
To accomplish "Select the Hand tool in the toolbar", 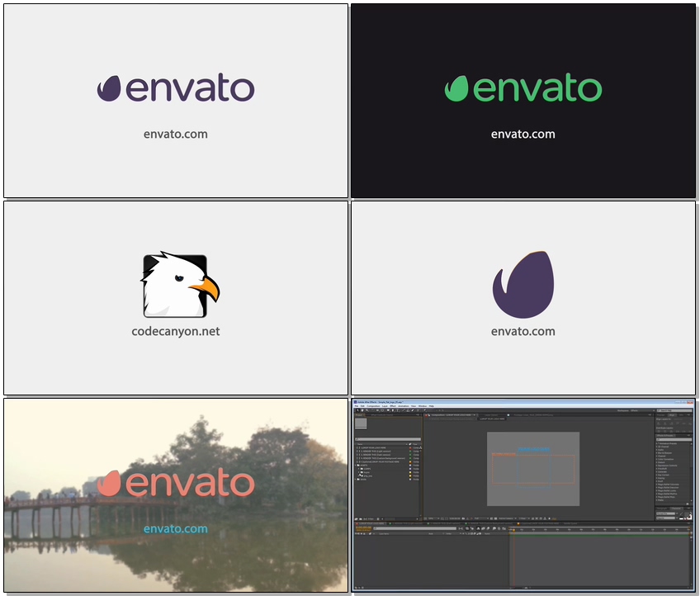I will click(x=362, y=410).
